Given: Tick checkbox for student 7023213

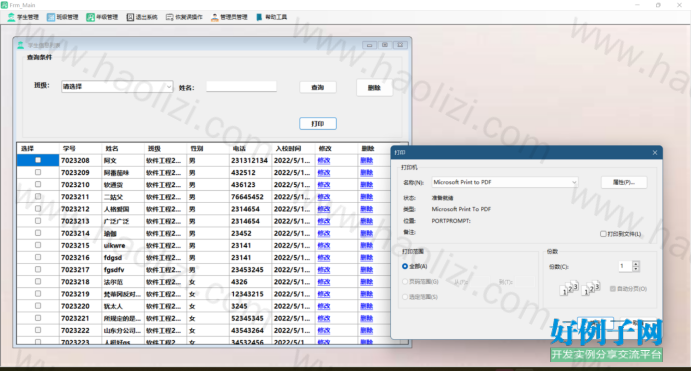Looking at the screenshot, I should click(x=38, y=221).
